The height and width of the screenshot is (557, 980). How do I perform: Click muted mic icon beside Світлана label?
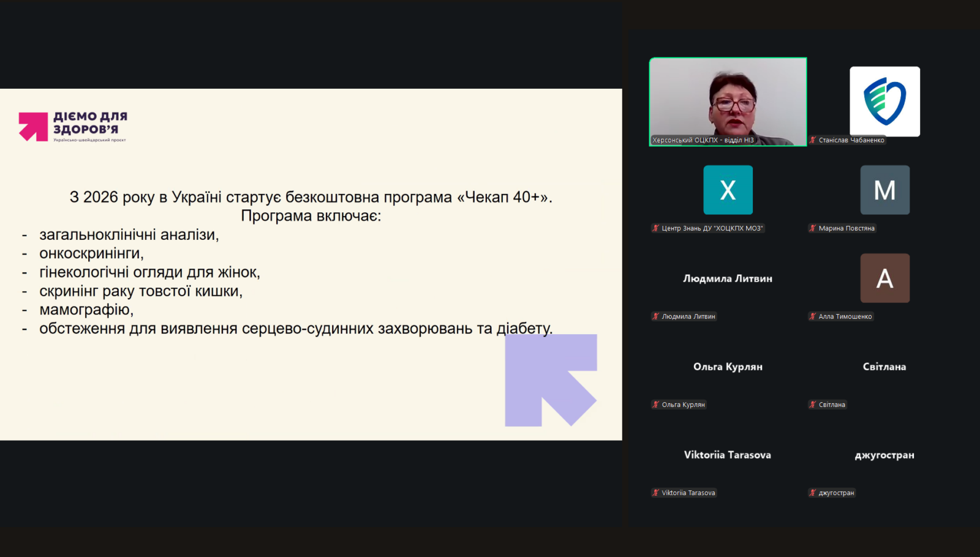(x=813, y=405)
